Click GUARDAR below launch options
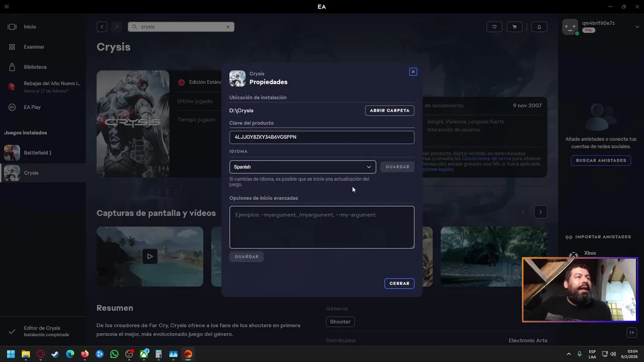Screen dimensions: 644x362 [x=247, y=257]
